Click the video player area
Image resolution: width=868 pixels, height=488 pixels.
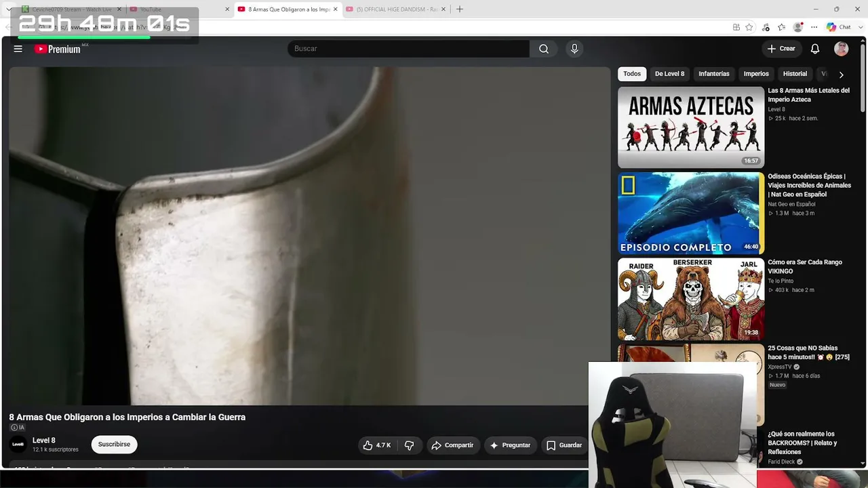pos(310,236)
